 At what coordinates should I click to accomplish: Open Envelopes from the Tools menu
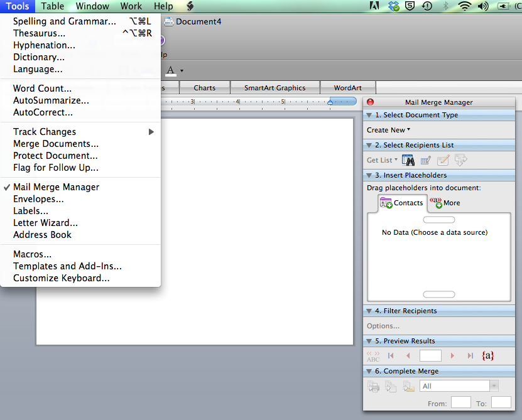tap(80, 199)
